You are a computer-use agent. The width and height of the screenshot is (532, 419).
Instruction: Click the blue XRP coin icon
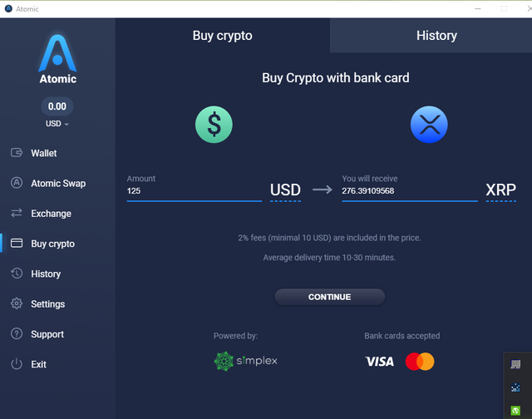[x=429, y=125]
